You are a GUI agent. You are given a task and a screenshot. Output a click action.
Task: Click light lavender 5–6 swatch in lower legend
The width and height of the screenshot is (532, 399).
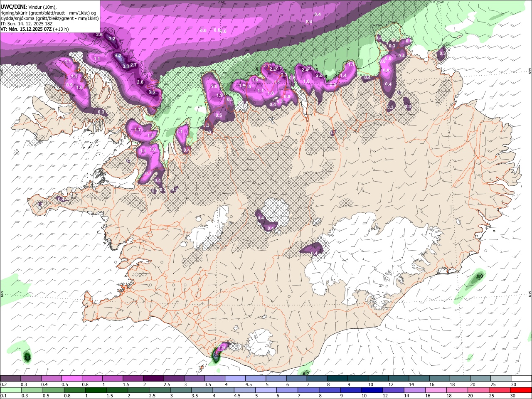266,390
